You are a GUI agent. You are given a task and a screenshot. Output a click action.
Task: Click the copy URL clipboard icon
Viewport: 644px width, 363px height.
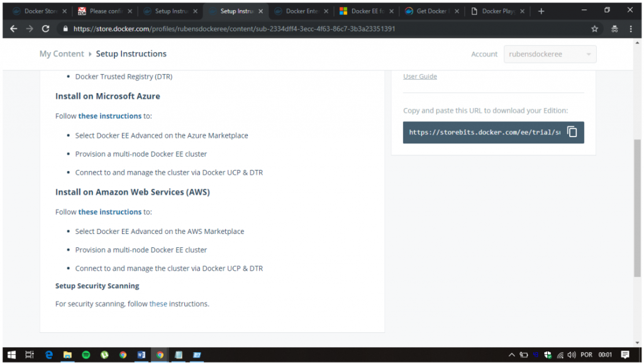pyautogui.click(x=572, y=132)
